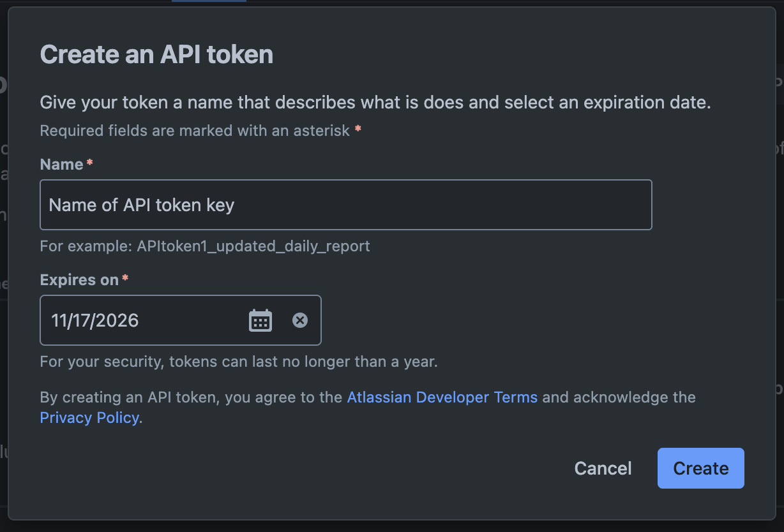Image resolution: width=784 pixels, height=532 pixels.
Task: Click the By creating an API token text
Action: click(192, 397)
